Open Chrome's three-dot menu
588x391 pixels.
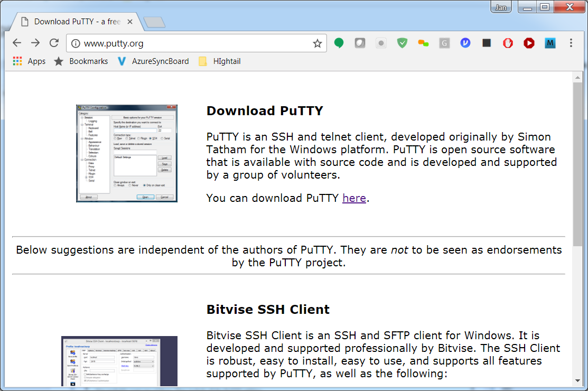coord(571,43)
